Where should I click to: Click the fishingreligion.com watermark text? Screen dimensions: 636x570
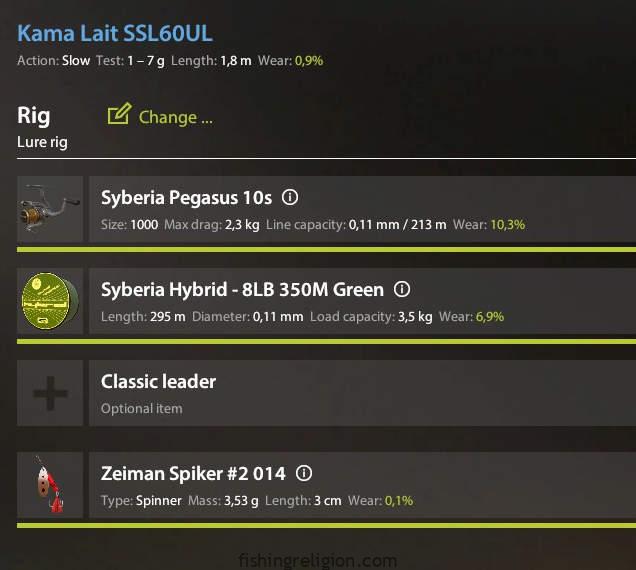(318, 560)
